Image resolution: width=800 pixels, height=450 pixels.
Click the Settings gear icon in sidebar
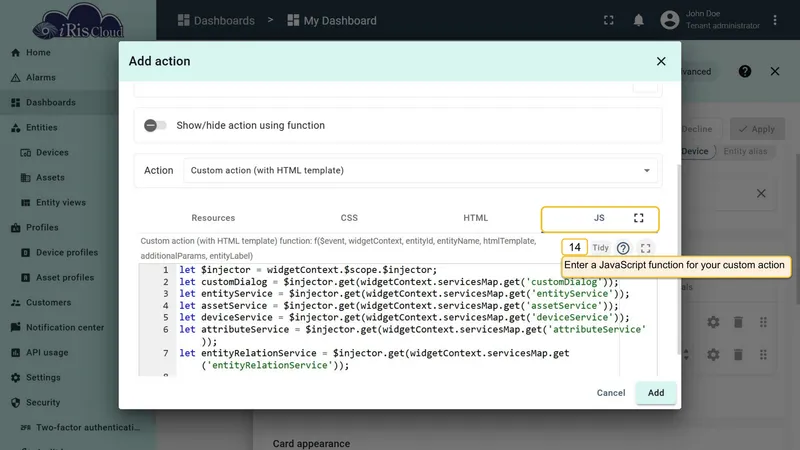15,378
